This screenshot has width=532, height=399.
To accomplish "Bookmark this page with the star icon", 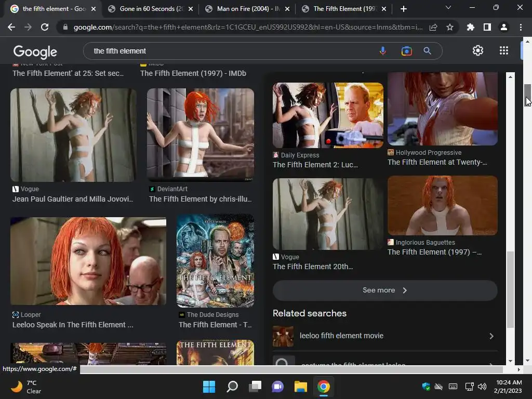I will pos(450,27).
